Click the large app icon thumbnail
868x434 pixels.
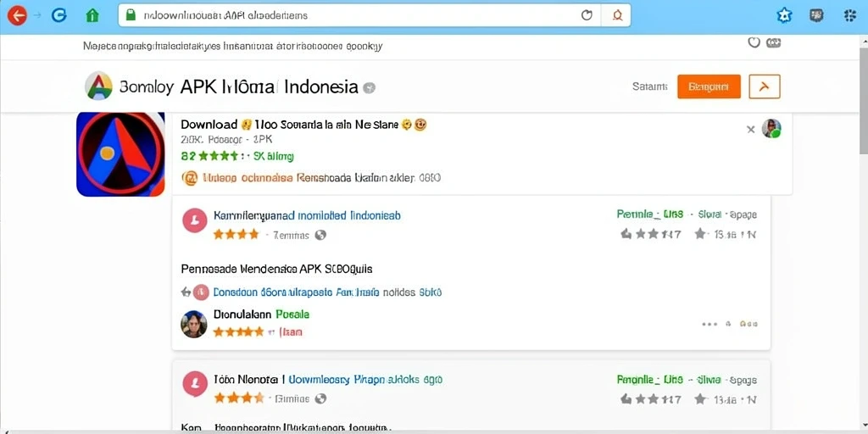point(120,154)
